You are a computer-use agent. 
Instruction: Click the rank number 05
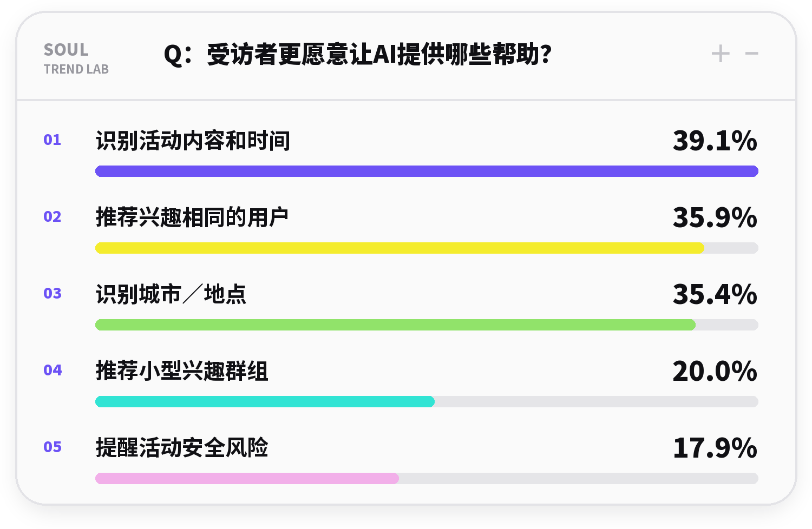53,447
